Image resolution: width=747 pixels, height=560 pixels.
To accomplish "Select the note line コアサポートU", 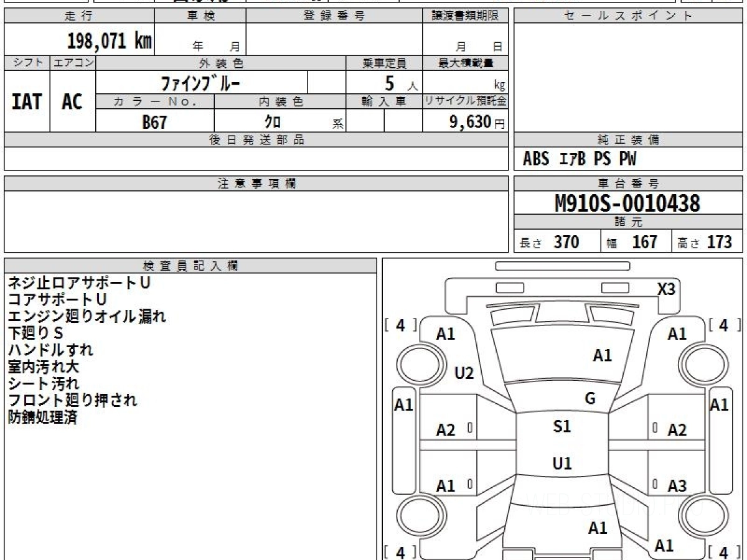I will [57, 299].
